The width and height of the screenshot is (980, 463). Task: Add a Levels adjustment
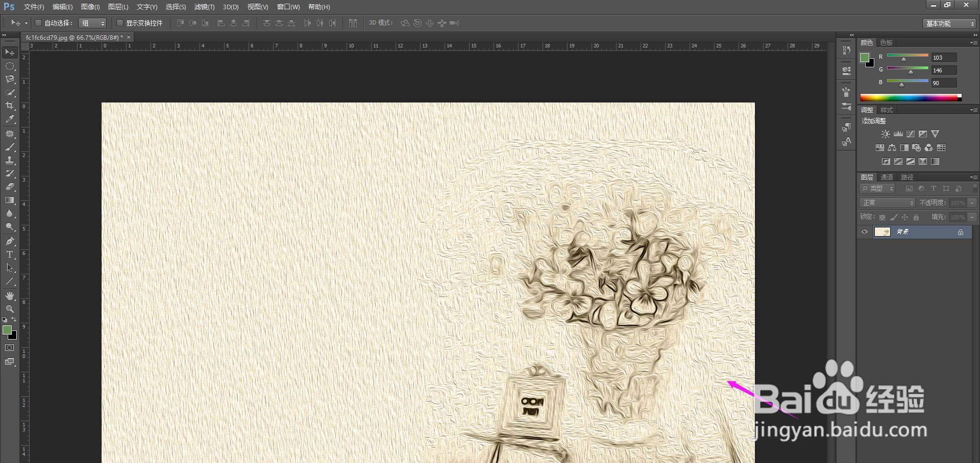point(898,134)
